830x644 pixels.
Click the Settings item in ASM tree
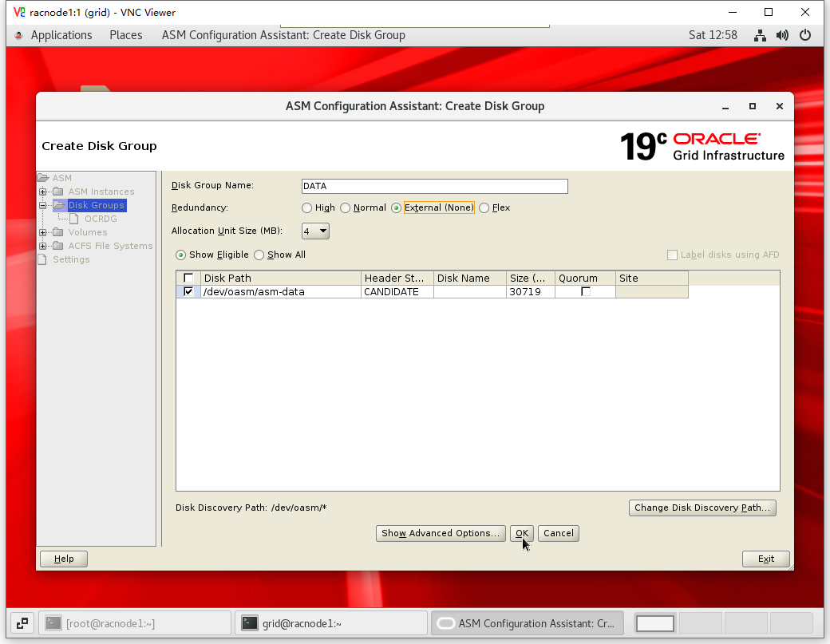[x=71, y=259]
